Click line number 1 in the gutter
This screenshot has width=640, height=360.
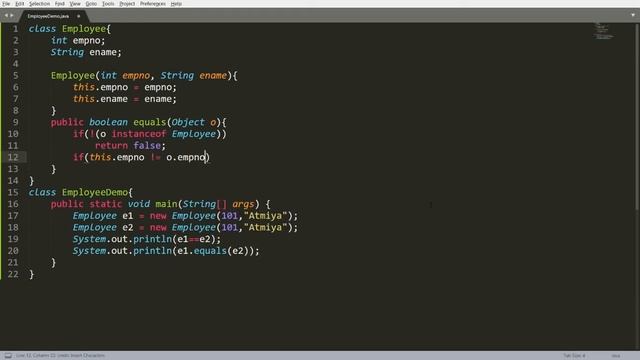tap(15, 29)
